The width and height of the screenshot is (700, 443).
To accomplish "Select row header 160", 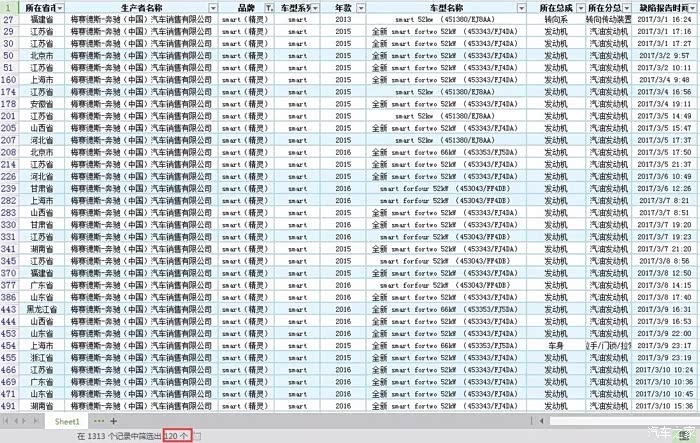I will tap(8, 80).
